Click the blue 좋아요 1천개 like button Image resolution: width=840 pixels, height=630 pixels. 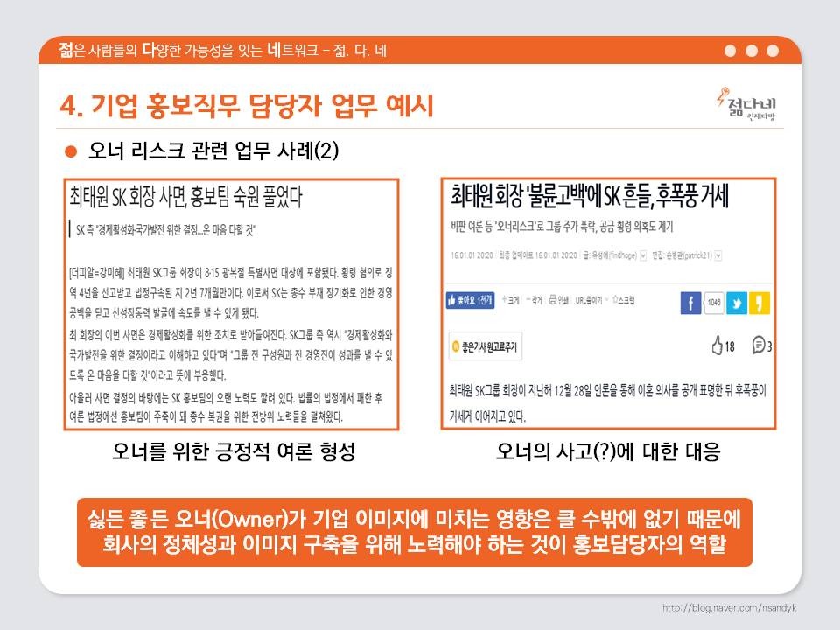pos(470,300)
